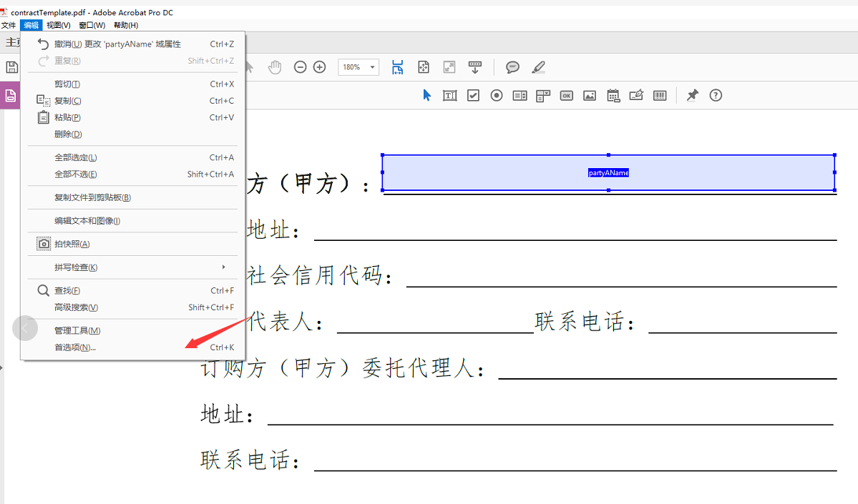Toggle 'Keep tool selected' pin
858x504 pixels.
[x=692, y=95]
